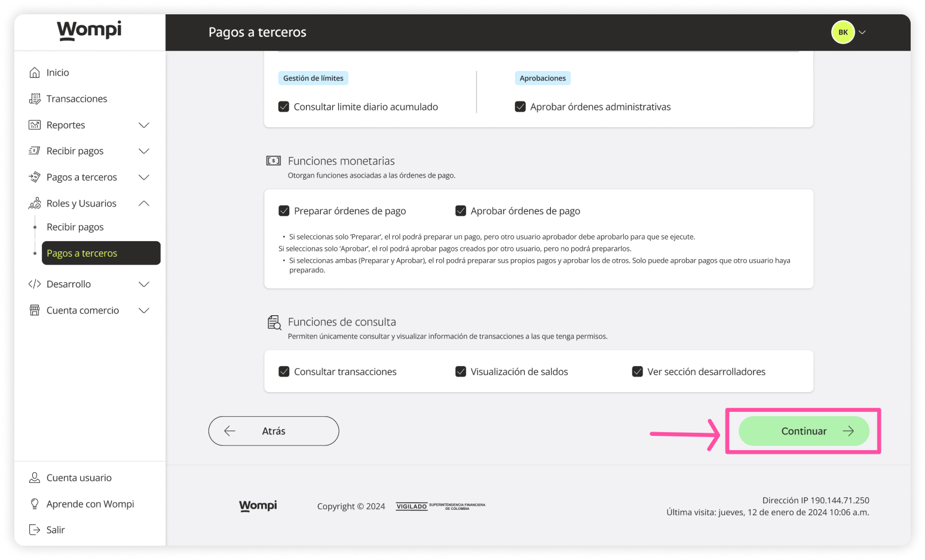The height and width of the screenshot is (560, 925).
Task: Click the Aprende con Wompi lightbulb icon
Action: pyautogui.click(x=36, y=503)
